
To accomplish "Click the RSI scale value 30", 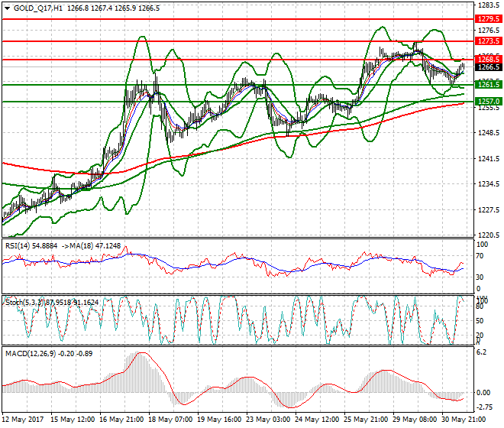I will pos(480,277).
